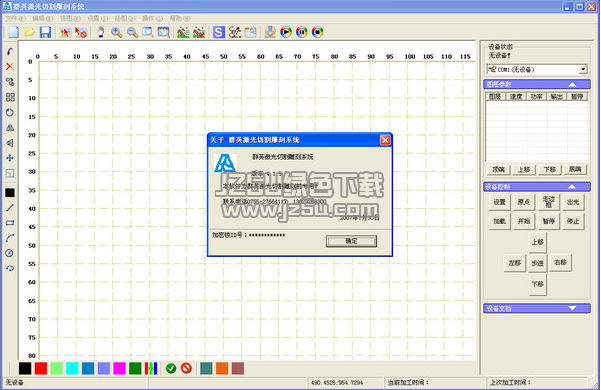Click the blue S icon in the toolbar

(218, 32)
